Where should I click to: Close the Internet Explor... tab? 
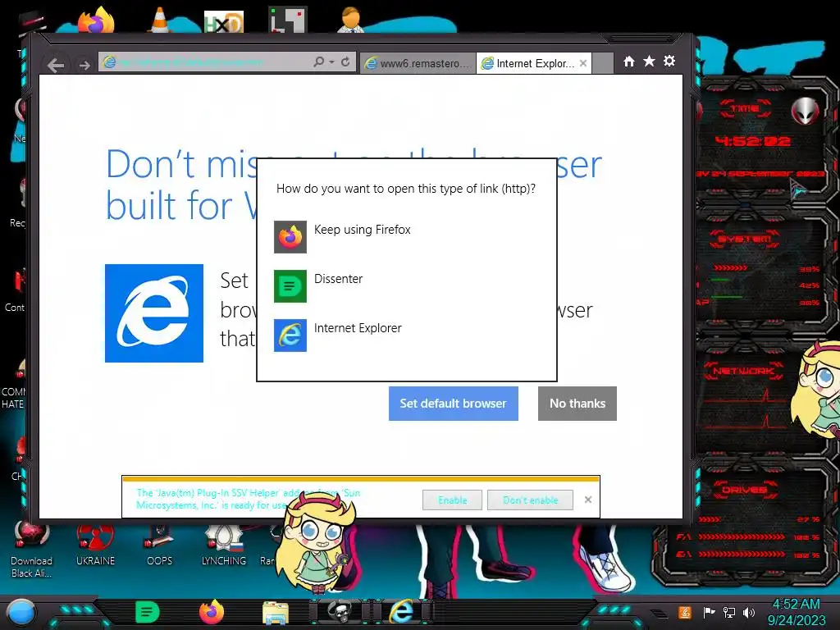click(583, 63)
